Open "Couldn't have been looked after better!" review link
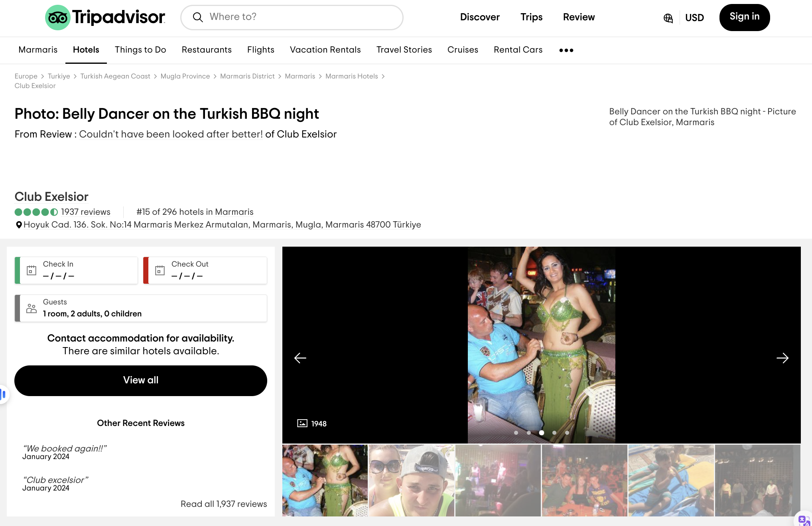 171,134
